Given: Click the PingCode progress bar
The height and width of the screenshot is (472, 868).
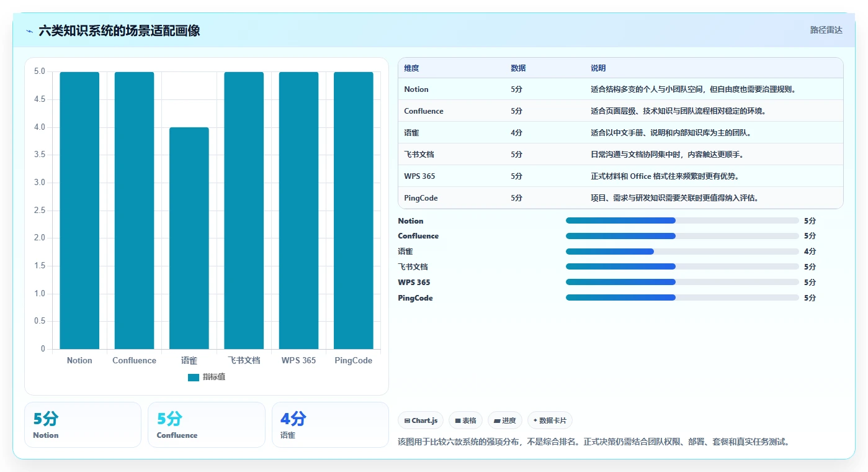Looking at the screenshot, I should 682,297.
